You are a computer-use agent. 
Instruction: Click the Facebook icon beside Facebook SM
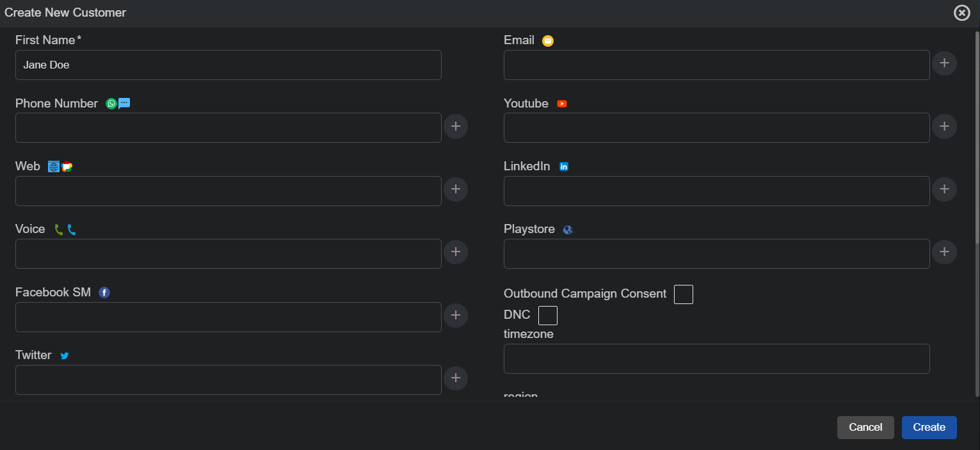(104, 293)
